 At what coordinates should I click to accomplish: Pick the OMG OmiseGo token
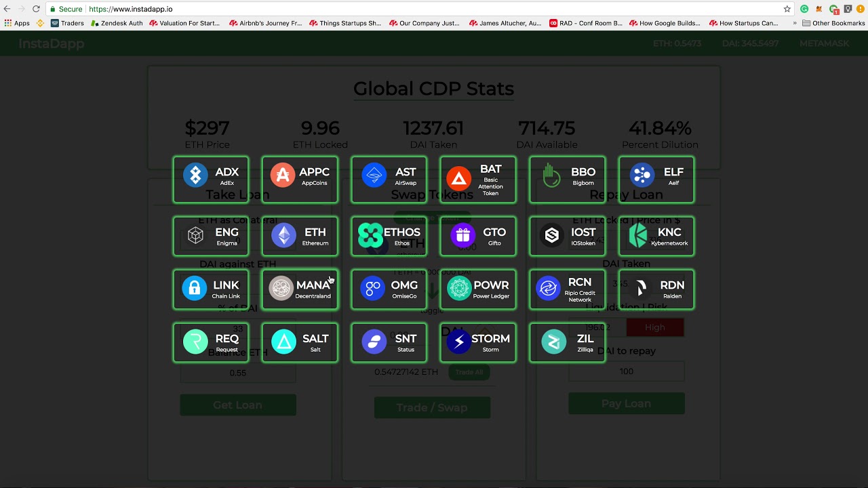pyautogui.click(x=389, y=289)
